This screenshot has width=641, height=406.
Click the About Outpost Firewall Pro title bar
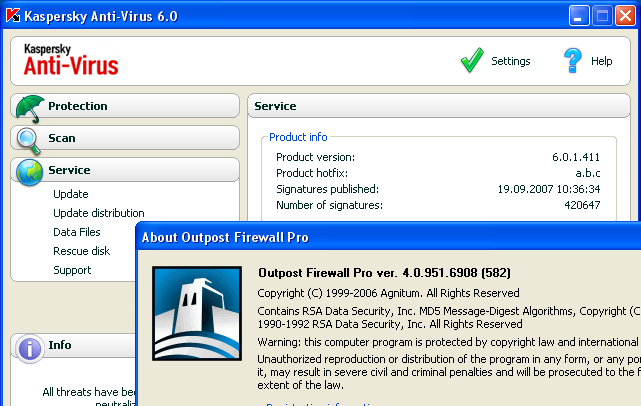[388, 237]
